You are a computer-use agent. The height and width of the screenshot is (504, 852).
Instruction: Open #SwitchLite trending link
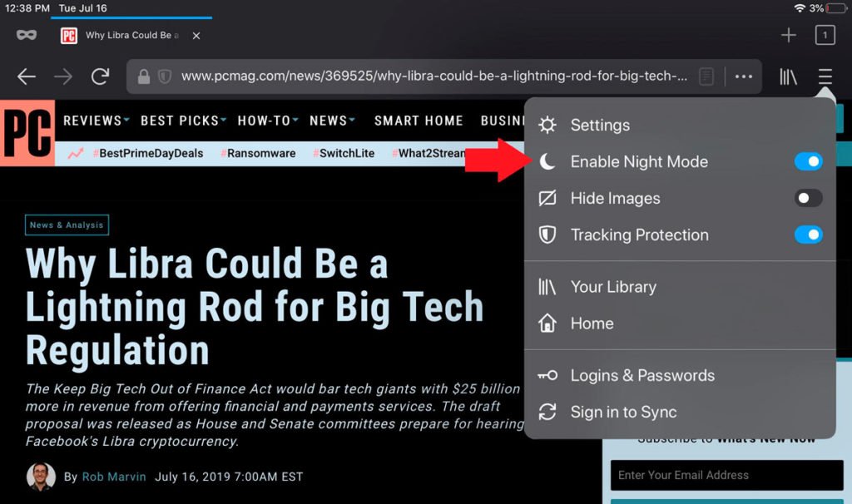344,153
